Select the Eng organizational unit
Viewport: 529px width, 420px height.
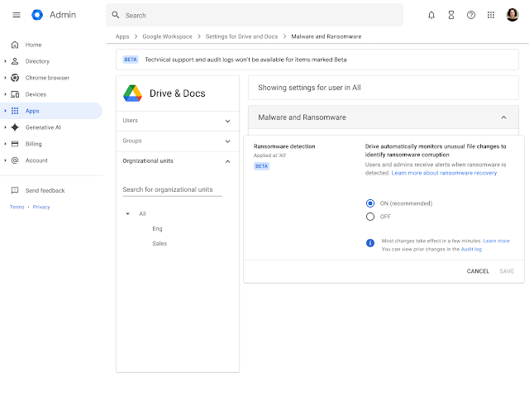coord(157,228)
